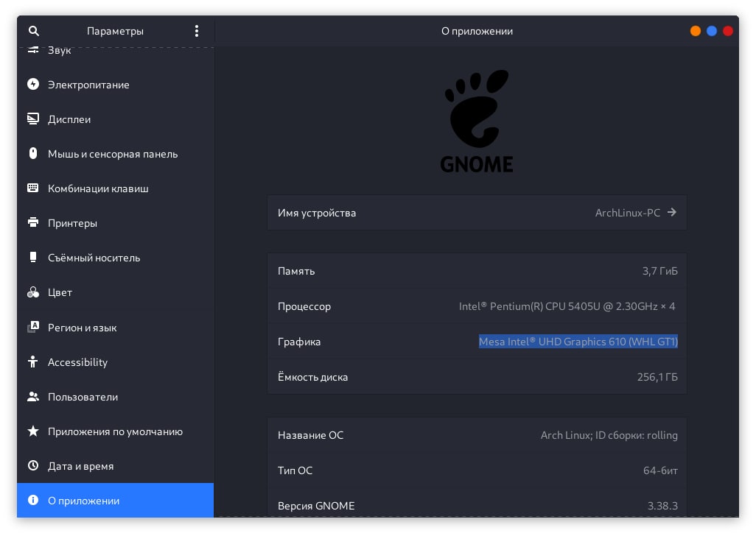
Task: Click the Arch Linux OS name value
Action: 609,435
